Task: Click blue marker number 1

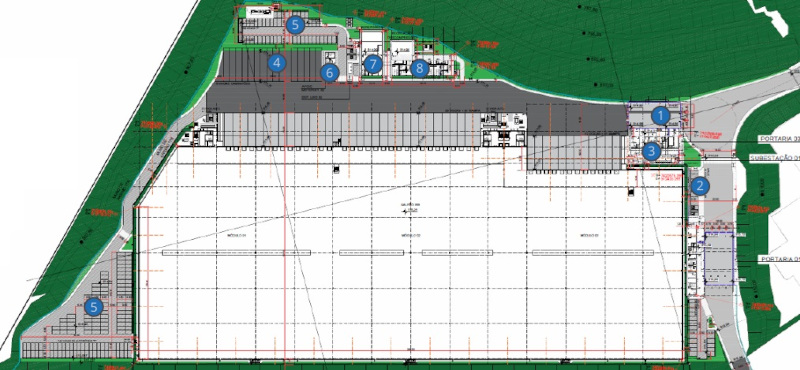Action: coord(661,116)
